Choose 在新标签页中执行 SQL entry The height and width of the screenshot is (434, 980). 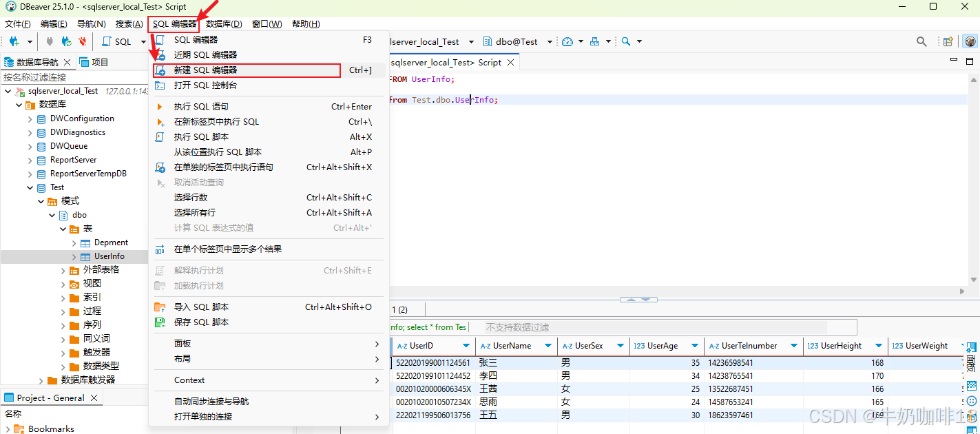tap(269, 122)
